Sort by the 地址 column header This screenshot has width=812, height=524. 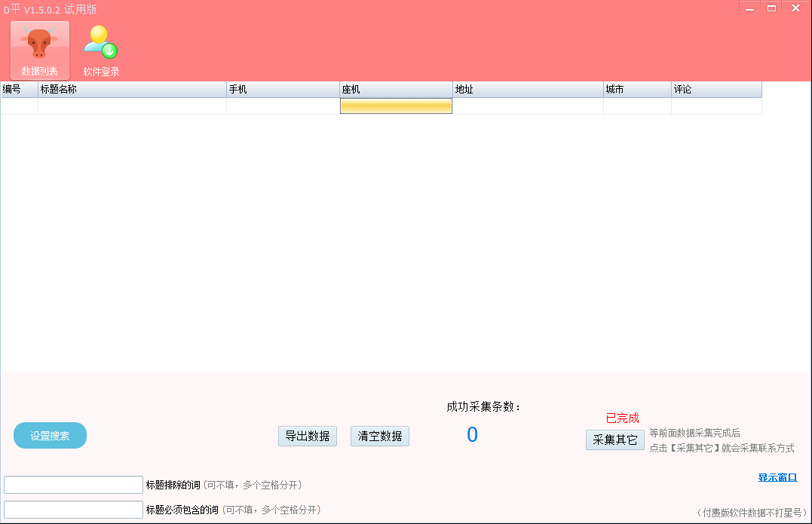pyautogui.click(x=529, y=90)
